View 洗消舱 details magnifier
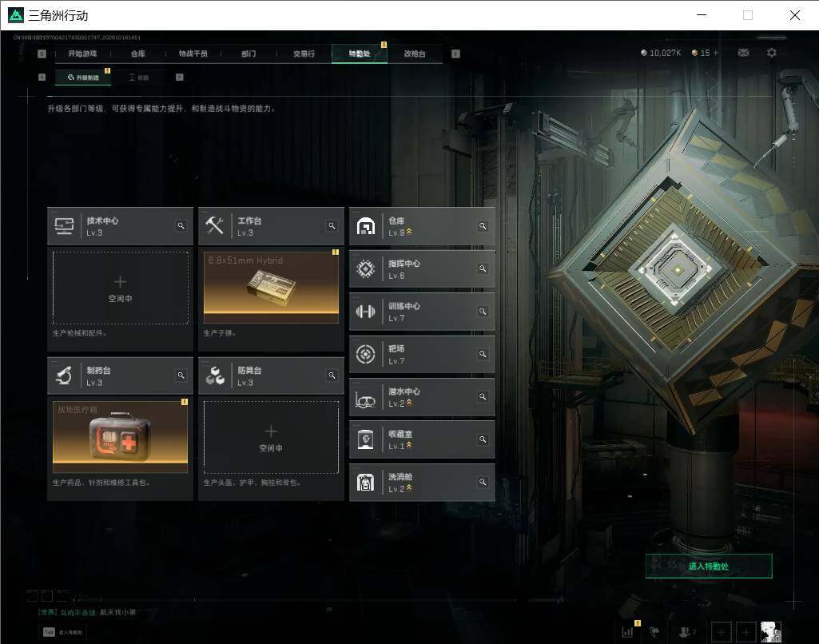Viewport: 819px width, 644px height. point(483,482)
